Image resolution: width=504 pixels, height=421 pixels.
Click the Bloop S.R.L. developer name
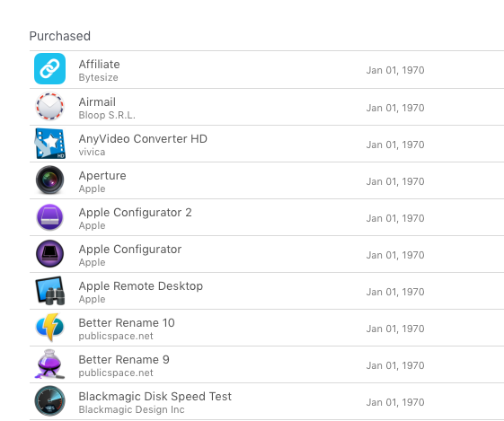pyautogui.click(x=107, y=115)
